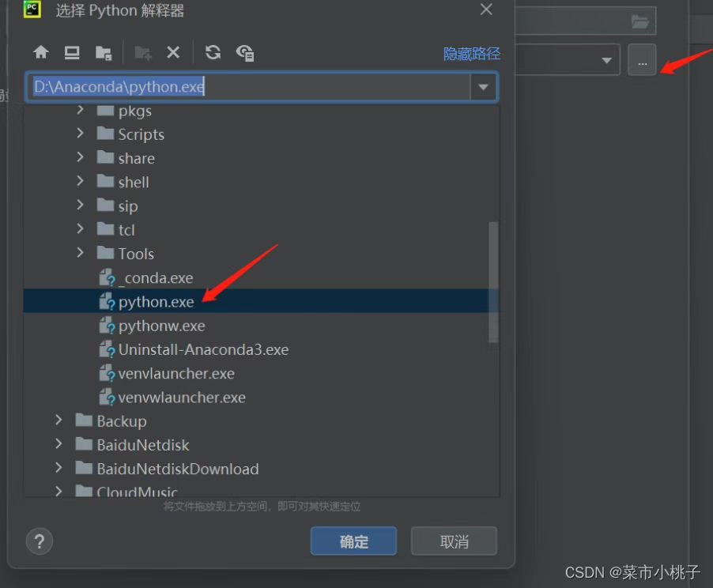
Task: Click the file icon beside python.exe
Action: [108, 301]
